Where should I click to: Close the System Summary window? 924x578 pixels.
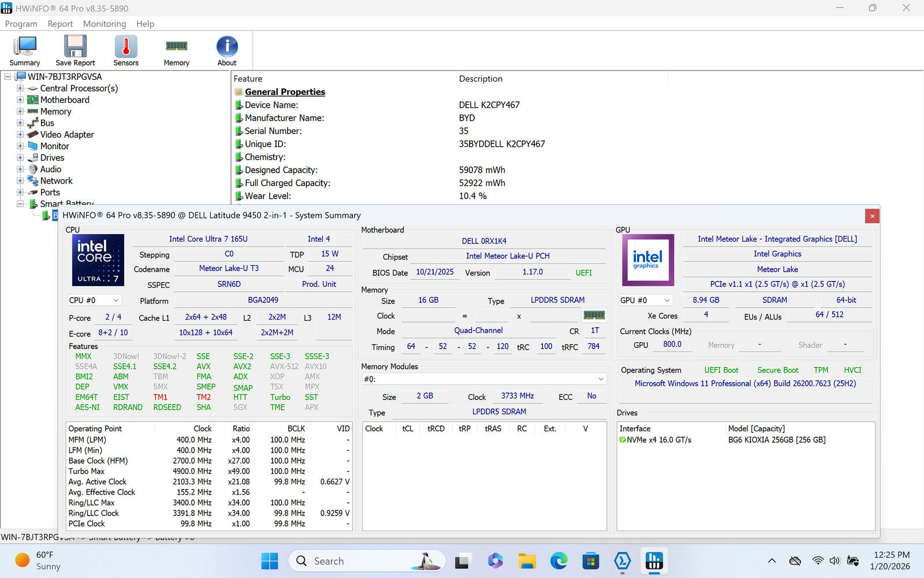(872, 216)
